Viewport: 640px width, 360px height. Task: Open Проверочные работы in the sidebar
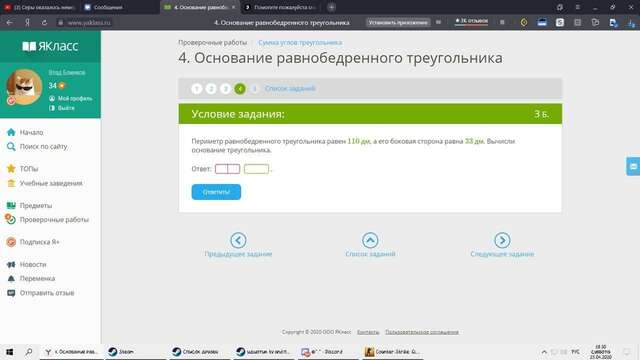pos(54,220)
